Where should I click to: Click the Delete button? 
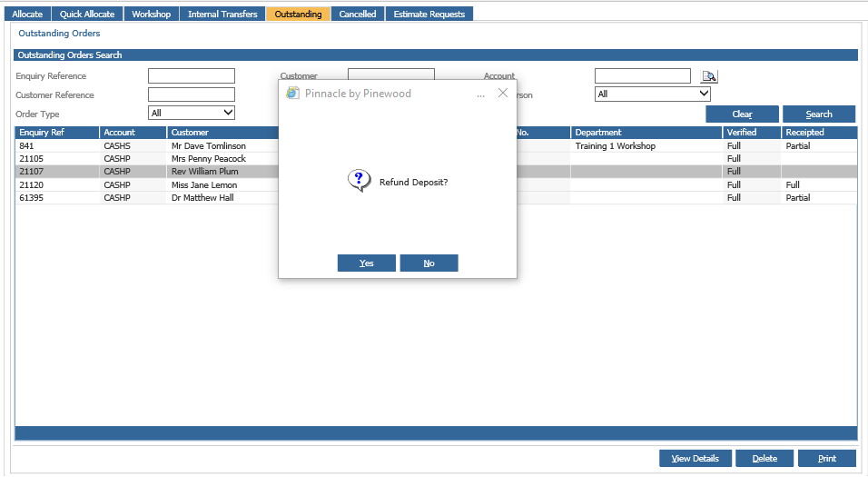pyautogui.click(x=764, y=458)
